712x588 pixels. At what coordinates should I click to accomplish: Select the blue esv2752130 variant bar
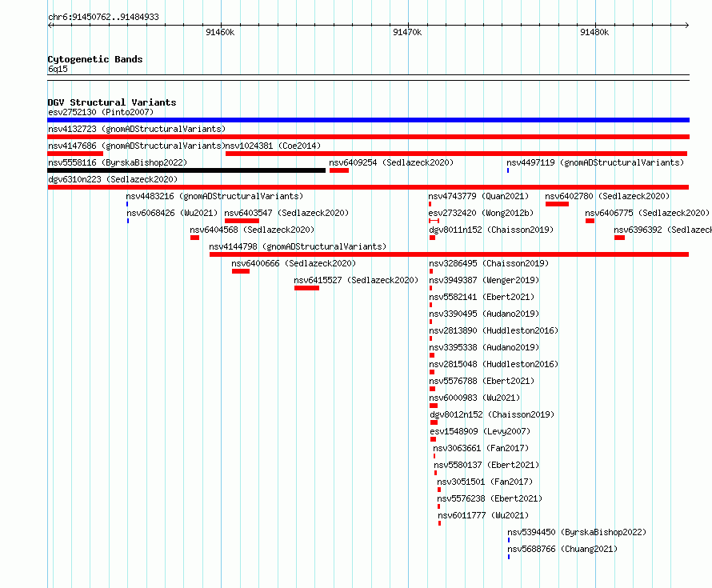coord(368,120)
